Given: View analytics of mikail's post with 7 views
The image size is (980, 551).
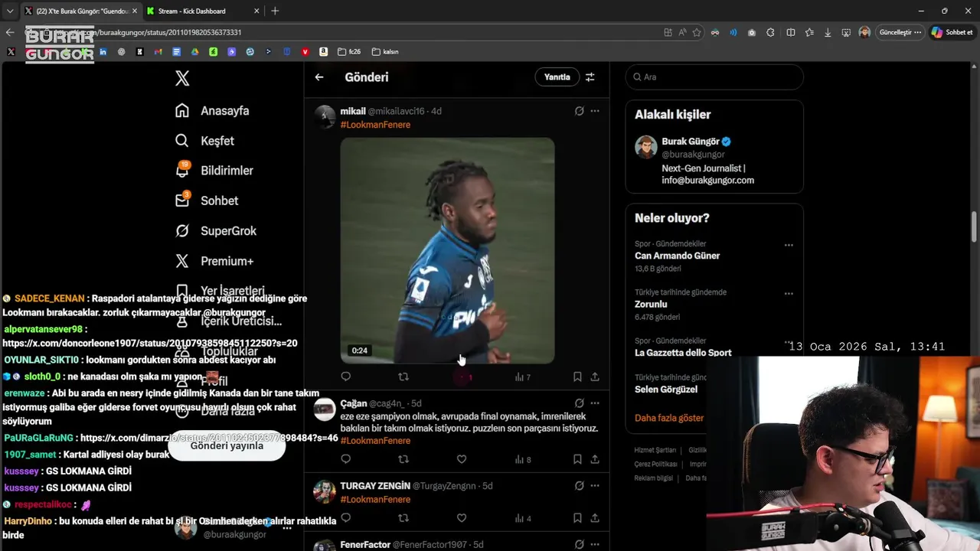Looking at the screenshot, I should [523, 377].
